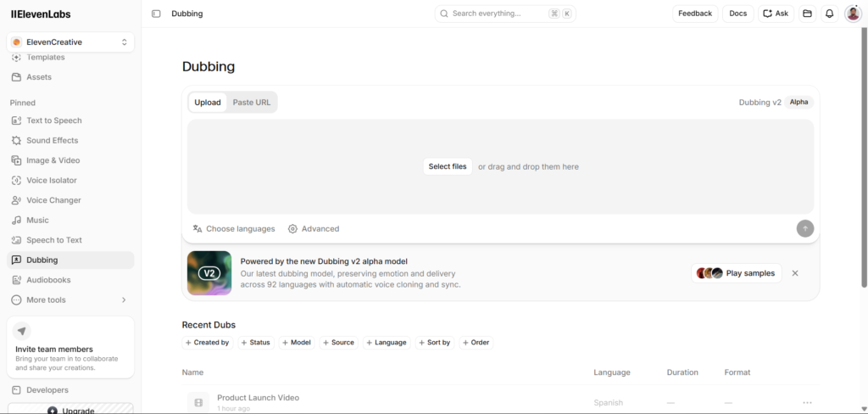Image resolution: width=868 pixels, height=414 pixels.
Task: Click the Speech to Text sidebar icon
Action: [x=17, y=240]
